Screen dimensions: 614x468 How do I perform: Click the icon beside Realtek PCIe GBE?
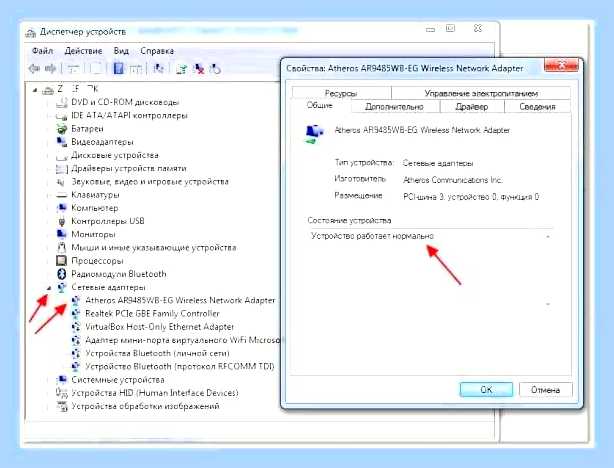[76, 314]
